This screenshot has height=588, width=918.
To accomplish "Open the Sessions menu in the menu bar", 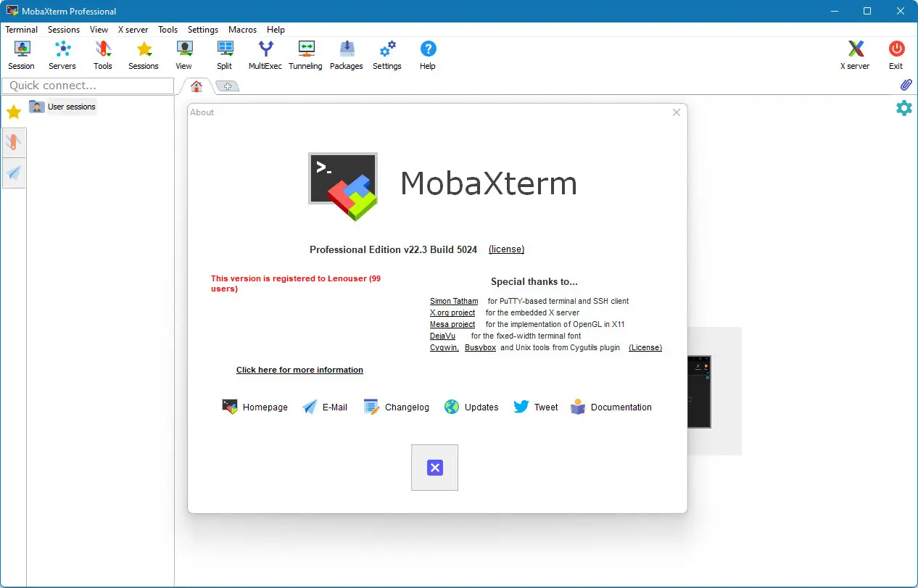I will (x=64, y=30).
